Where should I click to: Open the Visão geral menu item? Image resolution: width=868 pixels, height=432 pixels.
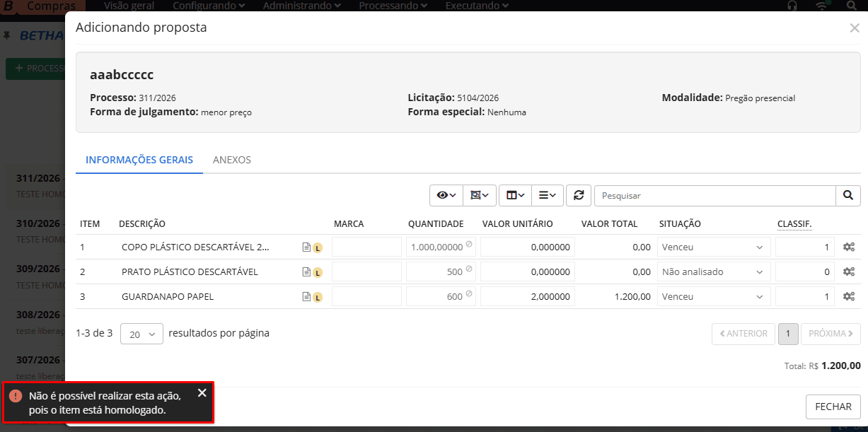pyautogui.click(x=130, y=6)
